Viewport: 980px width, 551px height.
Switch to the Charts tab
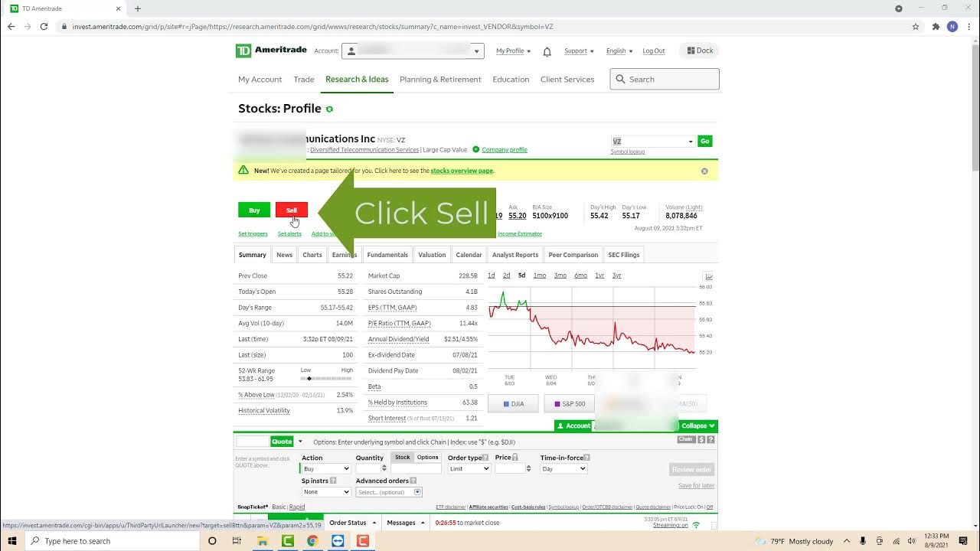click(x=312, y=255)
